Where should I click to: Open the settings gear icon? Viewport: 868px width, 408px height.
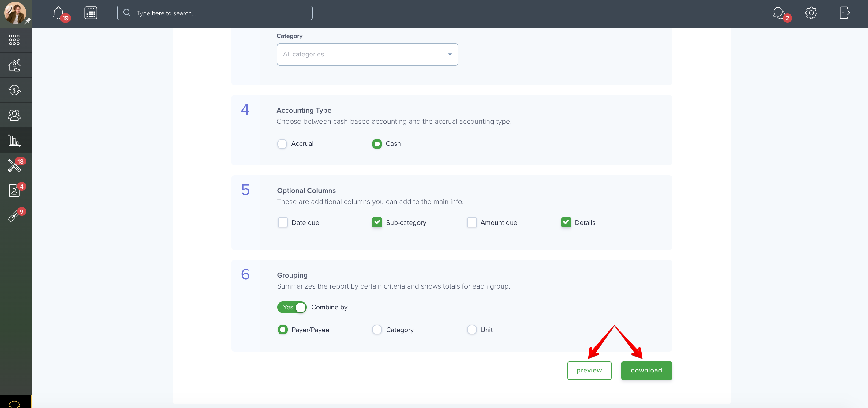click(811, 13)
